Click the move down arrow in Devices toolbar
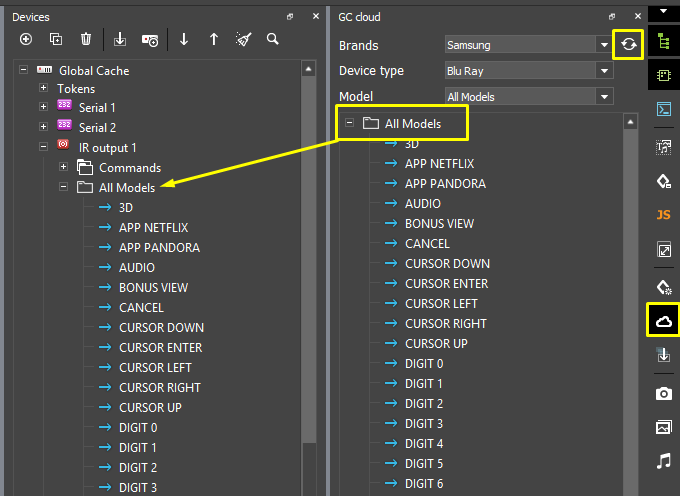This screenshot has width=680, height=496. 184,39
